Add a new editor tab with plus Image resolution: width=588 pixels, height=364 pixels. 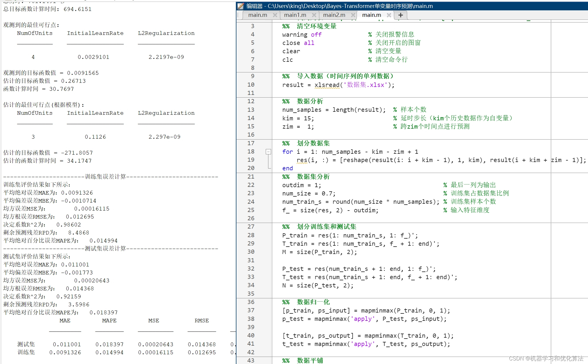coord(401,15)
